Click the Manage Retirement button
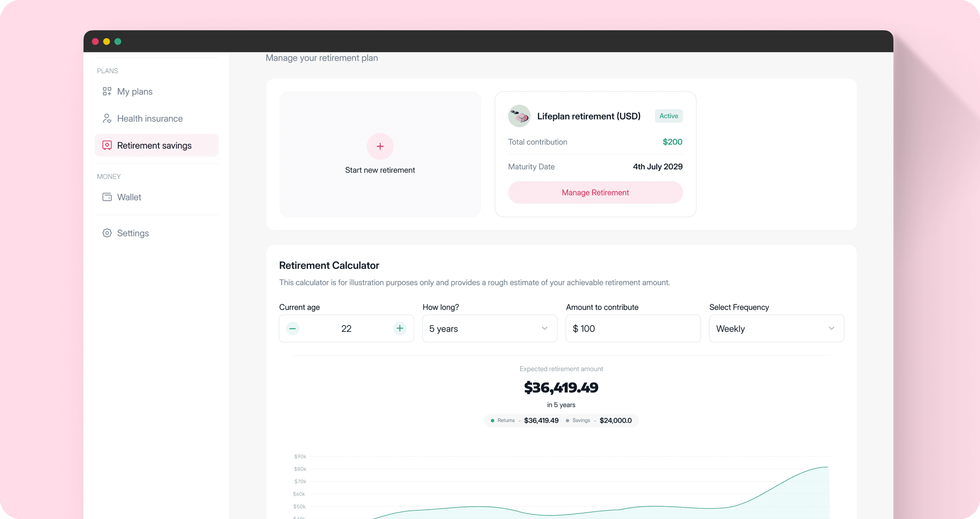The image size is (980, 519). [x=596, y=192]
